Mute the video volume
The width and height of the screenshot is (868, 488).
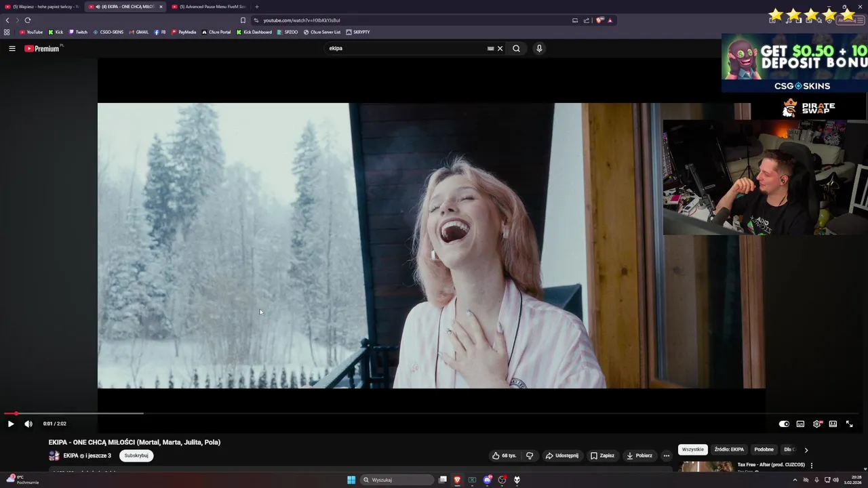28,424
